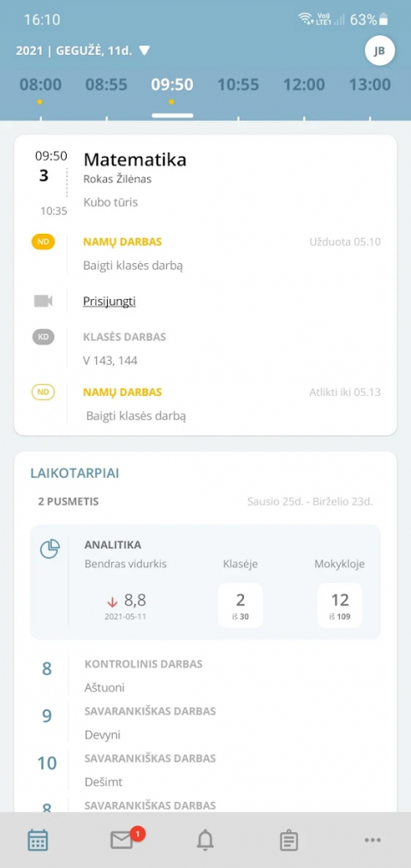This screenshot has width=411, height=868.
Task: Tap the gray KD class work badge
Action: [43, 337]
